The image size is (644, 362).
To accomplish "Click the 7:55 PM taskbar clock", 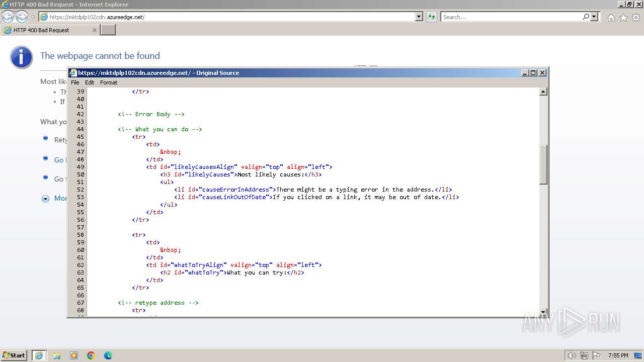I will point(618,355).
